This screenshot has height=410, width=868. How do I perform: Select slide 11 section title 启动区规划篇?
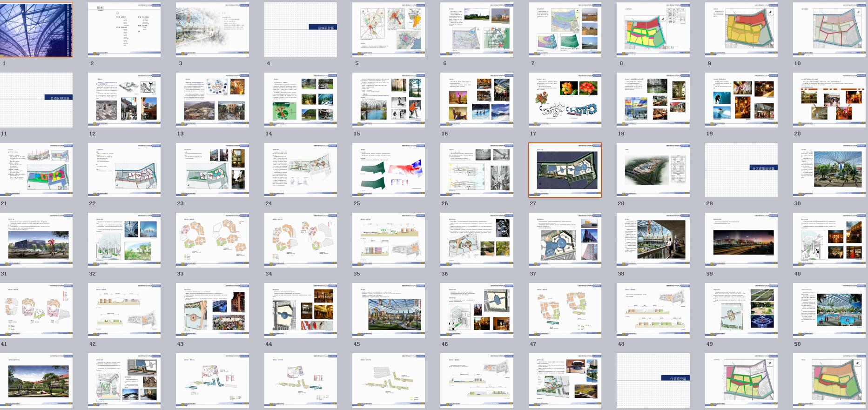(36, 100)
